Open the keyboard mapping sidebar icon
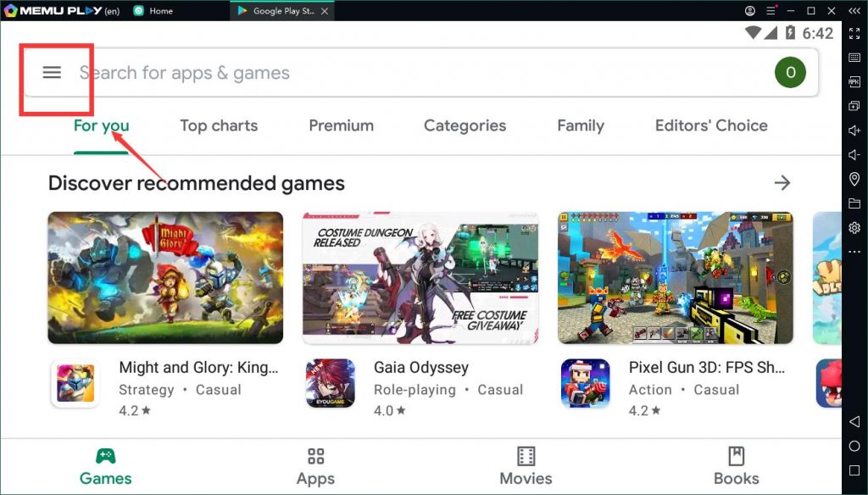This screenshot has width=868, height=495. [854, 58]
